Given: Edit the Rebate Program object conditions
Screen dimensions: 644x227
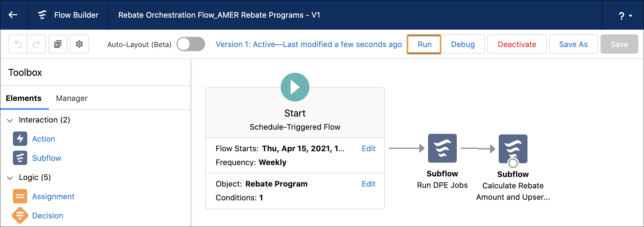Looking at the screenshot, I should pyautogui.click(x=368, y=184).
